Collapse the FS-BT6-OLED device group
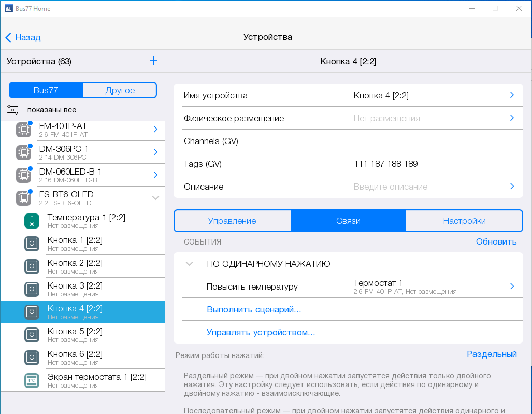 coord(155,198)
